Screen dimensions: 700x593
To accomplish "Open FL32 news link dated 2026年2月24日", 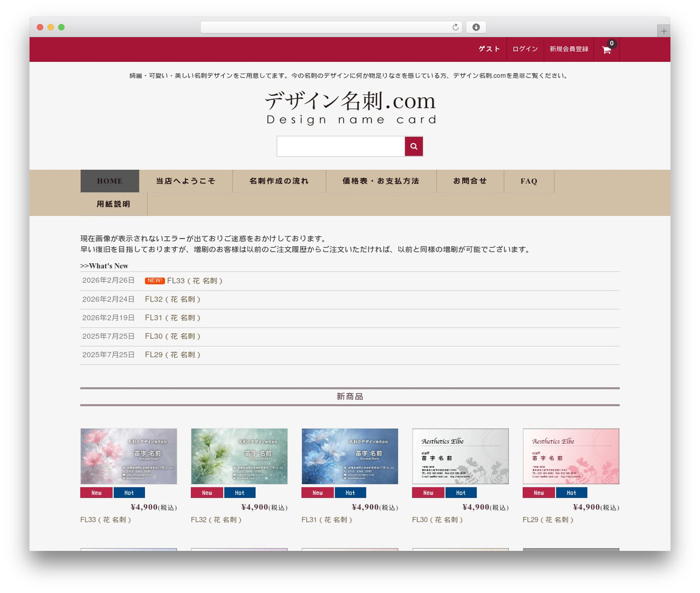I will pos(173,299).
